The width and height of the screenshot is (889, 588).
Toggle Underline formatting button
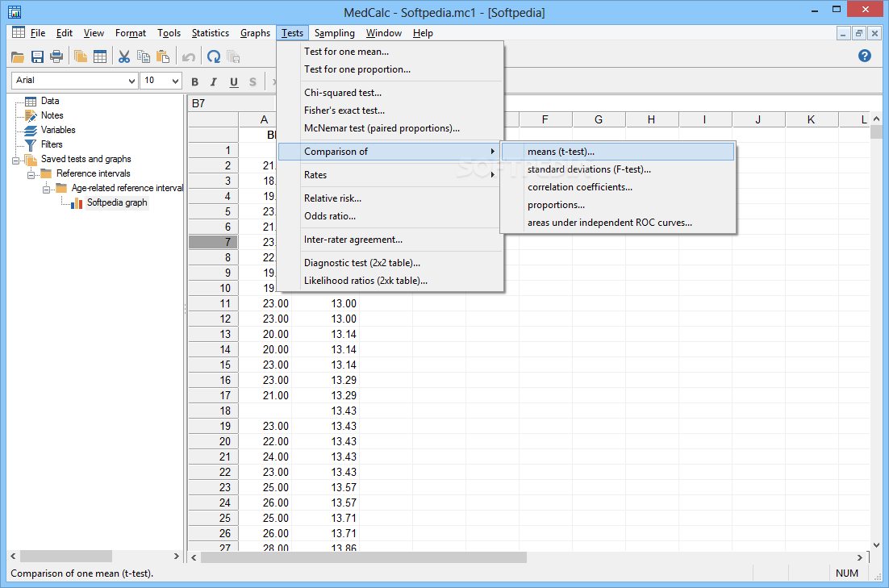[234, 81]
